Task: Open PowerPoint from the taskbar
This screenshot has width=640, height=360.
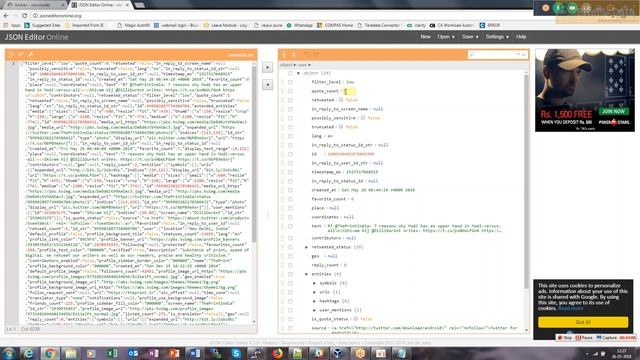Action: pyautogui.click(x=174, y=353)
